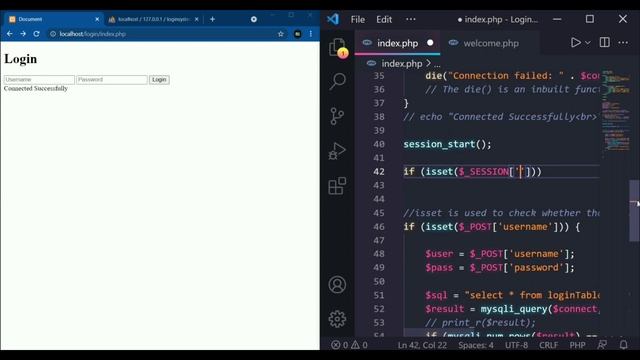Screen dimensions: 640x360
Task: Go forward in the browser
Action: point(23,34)
